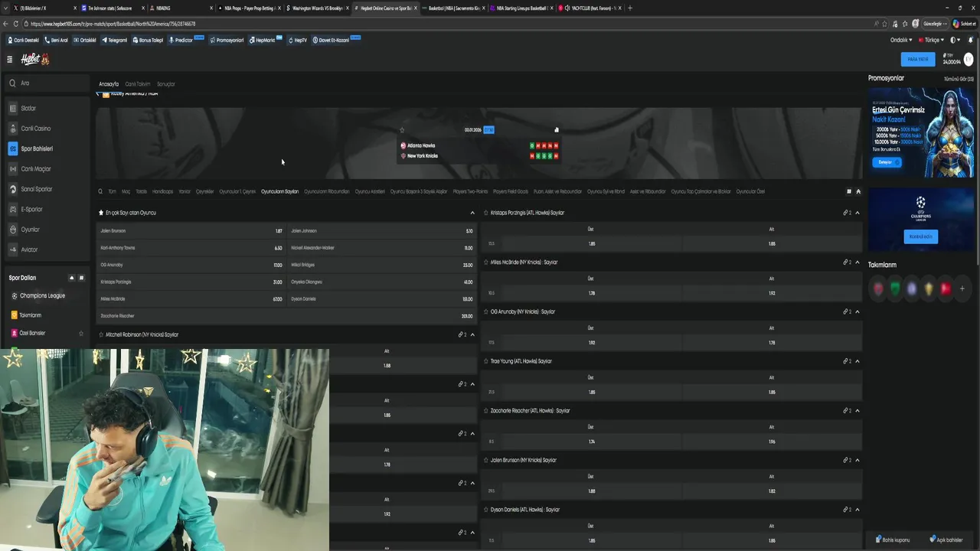Viewport: 980px width, 551px height.
Task: Collapse the Trae Young Sayılar section
Action: point(857,361)
